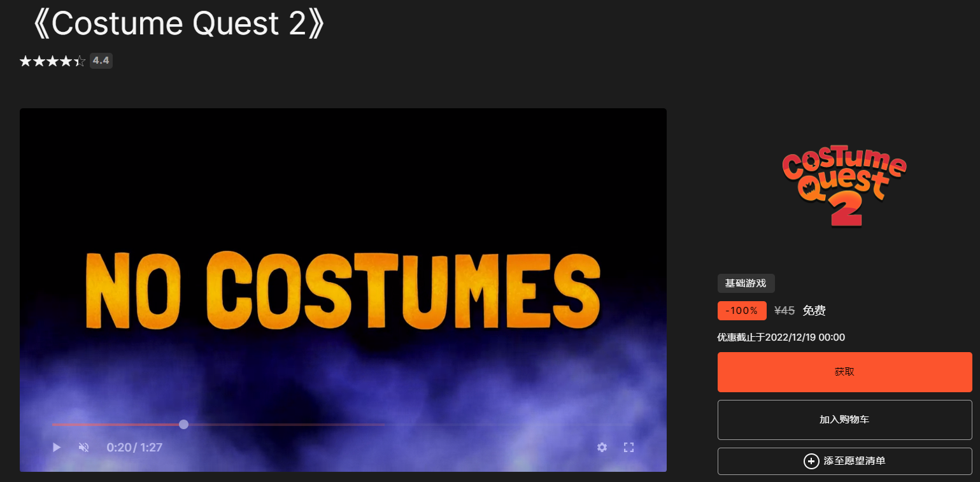
Task: Click the 优惠截止于2022/12/19 00:00 text
Action: click(x=781, y=337)
